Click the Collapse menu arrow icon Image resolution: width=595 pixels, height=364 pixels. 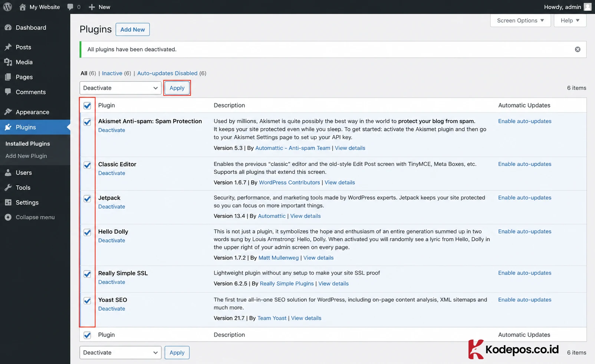8,217
